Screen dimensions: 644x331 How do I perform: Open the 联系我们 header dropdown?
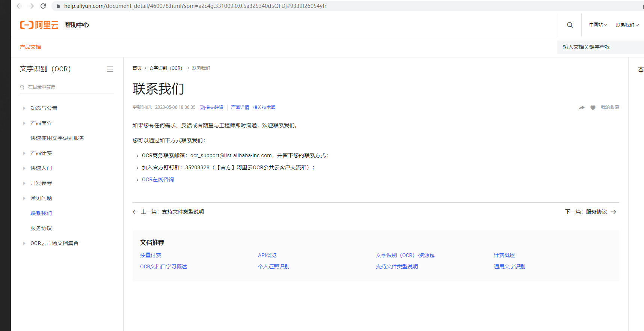(627, 25)
